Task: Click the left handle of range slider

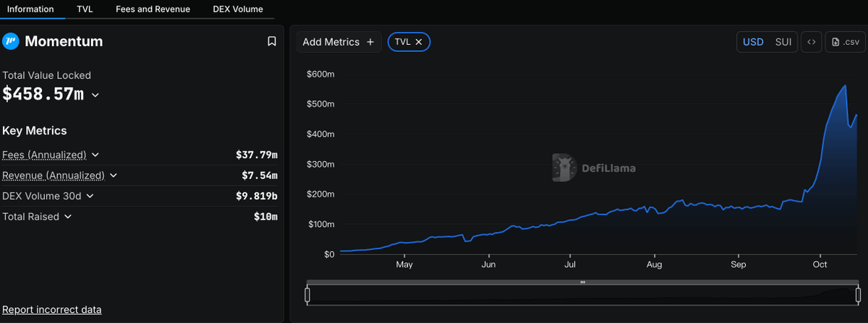Action: click(307, 294)
